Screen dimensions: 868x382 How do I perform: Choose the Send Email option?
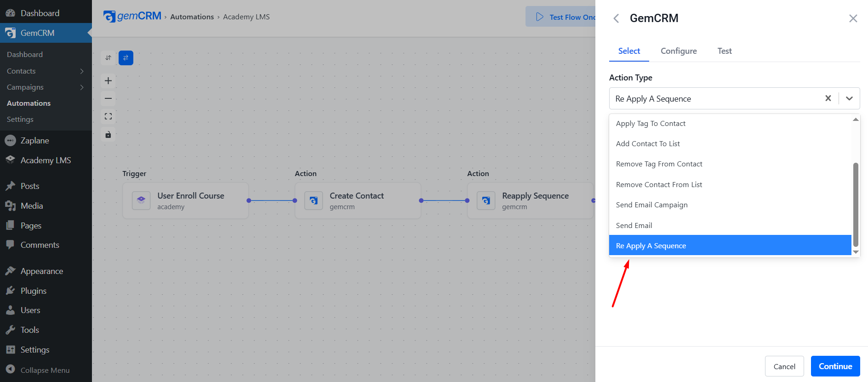[x=730, y=225]
